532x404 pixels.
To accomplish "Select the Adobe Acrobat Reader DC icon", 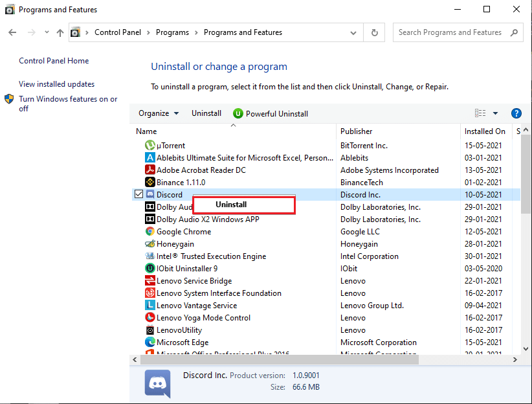I will tap(150, 170).
